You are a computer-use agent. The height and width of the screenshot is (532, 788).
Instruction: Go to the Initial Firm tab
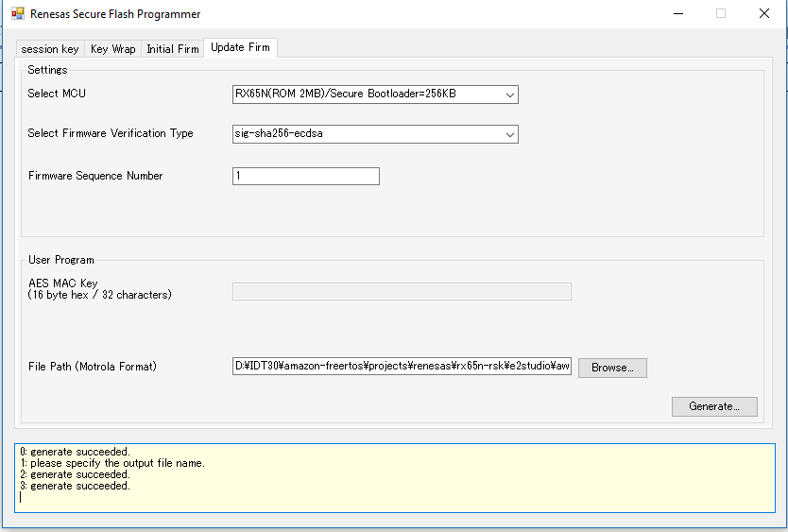(172, 49)
